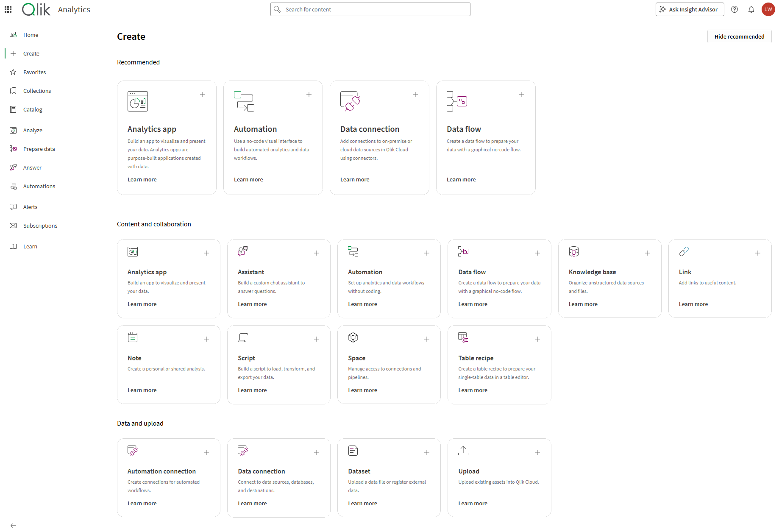779x532 pixels.
Task: Collapse the left sidebar
Action: click(x=13, y=525)
